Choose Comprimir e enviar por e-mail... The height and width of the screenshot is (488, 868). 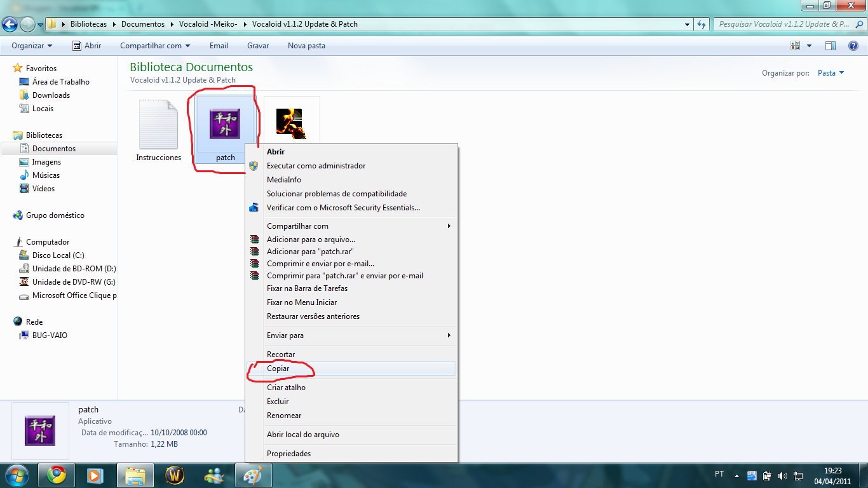351,264
